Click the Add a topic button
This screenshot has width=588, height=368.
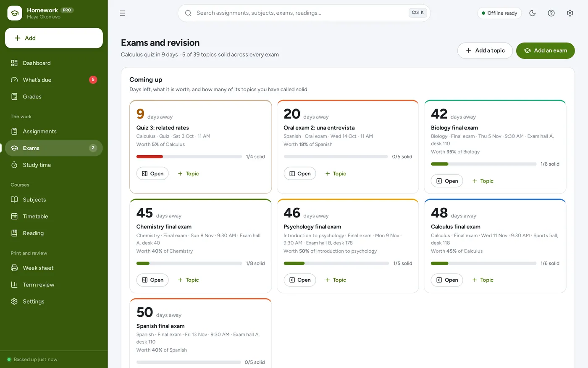coord(485,50)
